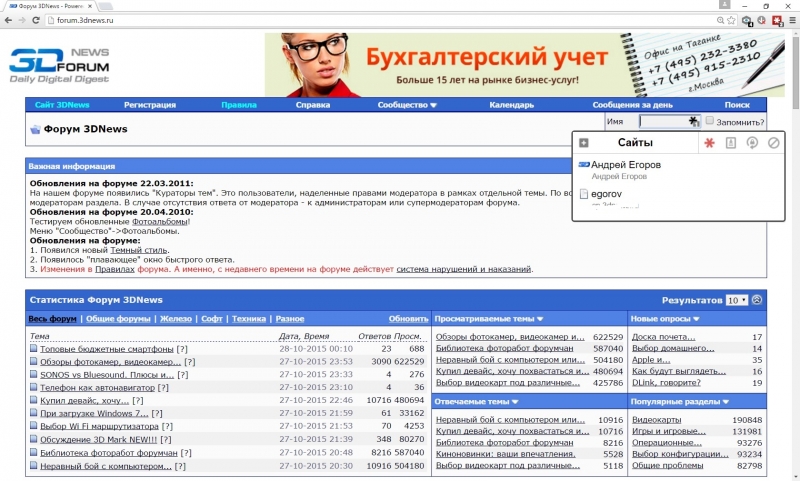Click the address bar showing forum.3dnews.ru
Image resolution: width=800 pixels, height=481 pixels.
click(383, 20)
